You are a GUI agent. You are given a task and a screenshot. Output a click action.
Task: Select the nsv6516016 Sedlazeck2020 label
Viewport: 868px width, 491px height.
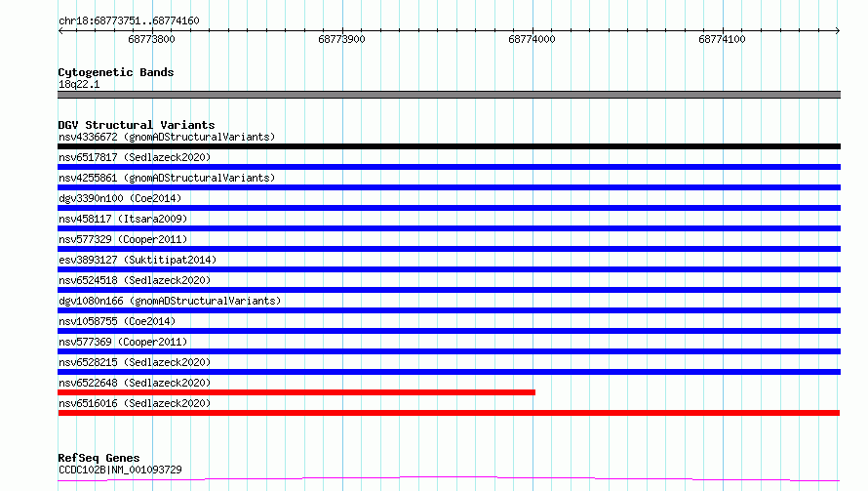[x=135, y=403]
